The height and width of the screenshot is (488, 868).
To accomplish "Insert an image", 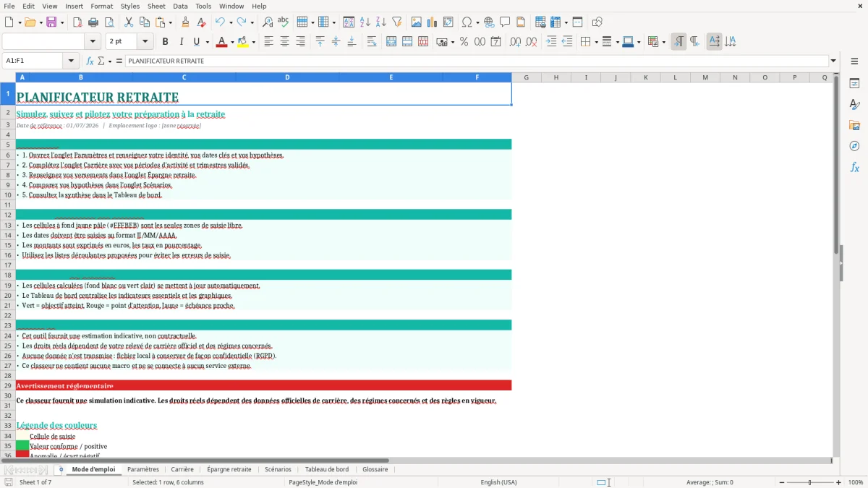I will 417,22.
